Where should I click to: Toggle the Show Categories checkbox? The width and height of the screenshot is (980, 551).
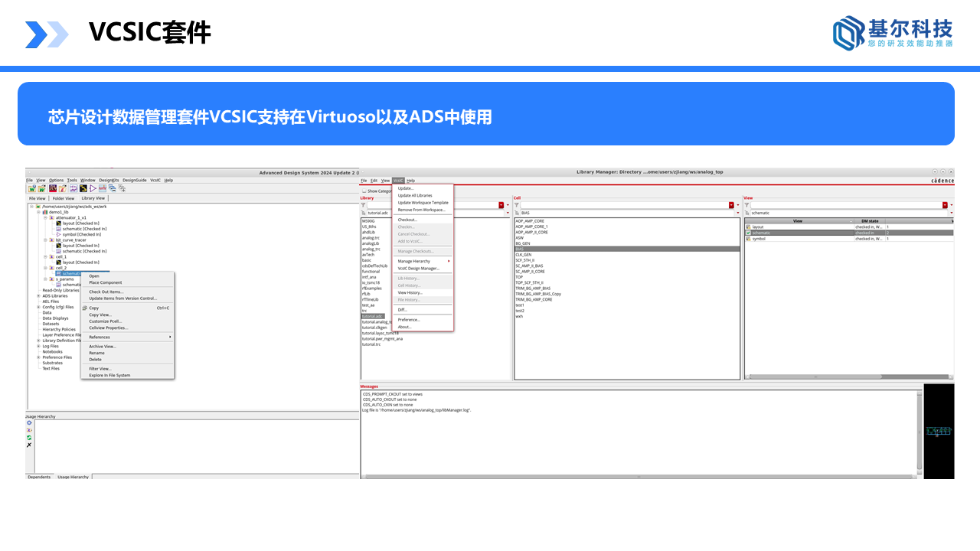click(x=364, y=191)
